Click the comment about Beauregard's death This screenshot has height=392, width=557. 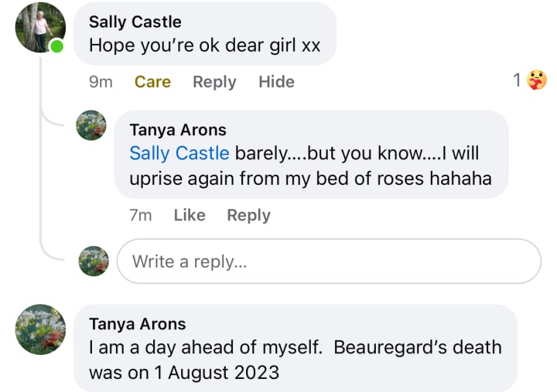(x=295, y=360)
